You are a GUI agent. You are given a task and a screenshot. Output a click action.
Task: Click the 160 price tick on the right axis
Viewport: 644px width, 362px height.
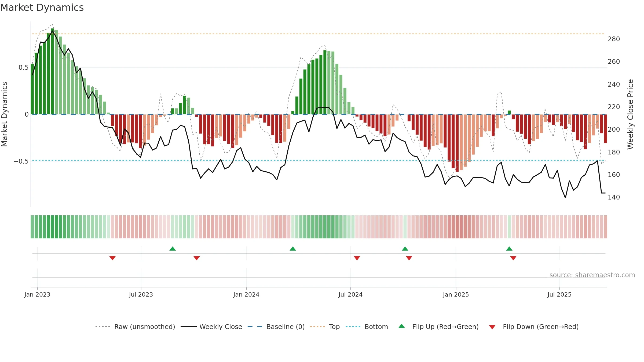[614, 175]
